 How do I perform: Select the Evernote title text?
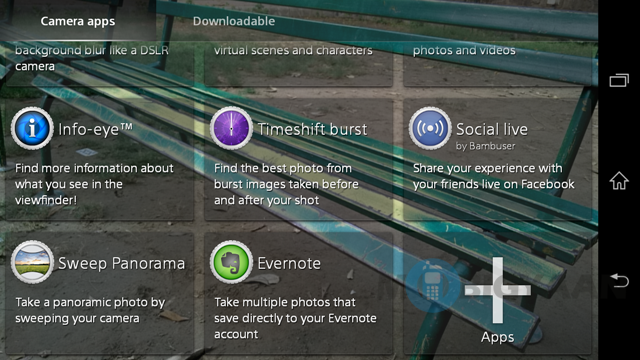click(289, 263)
